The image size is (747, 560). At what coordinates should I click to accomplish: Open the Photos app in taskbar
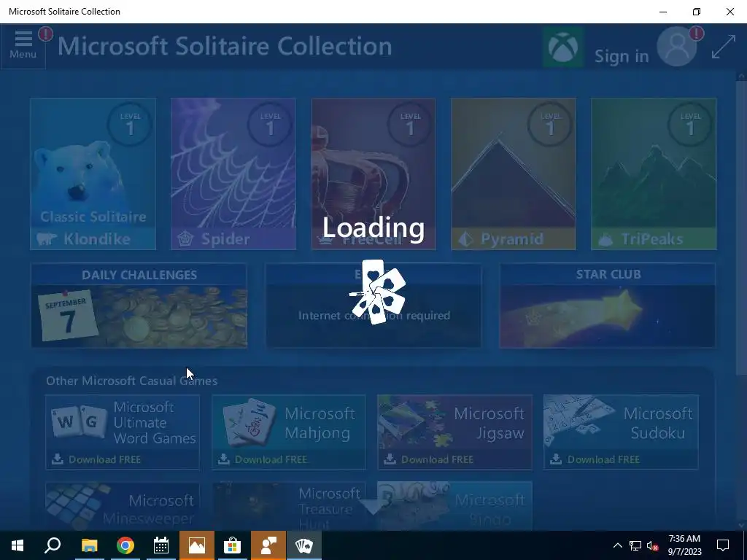197,545
